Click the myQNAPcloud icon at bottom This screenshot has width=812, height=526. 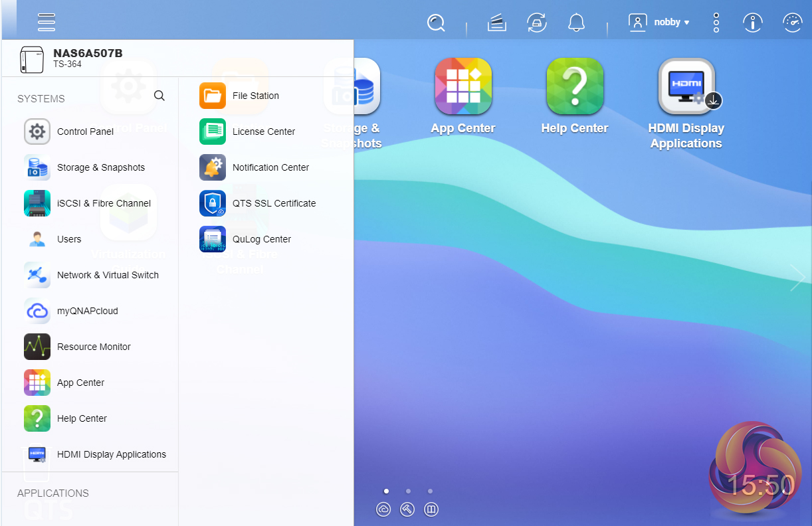(x=383, y=509)
